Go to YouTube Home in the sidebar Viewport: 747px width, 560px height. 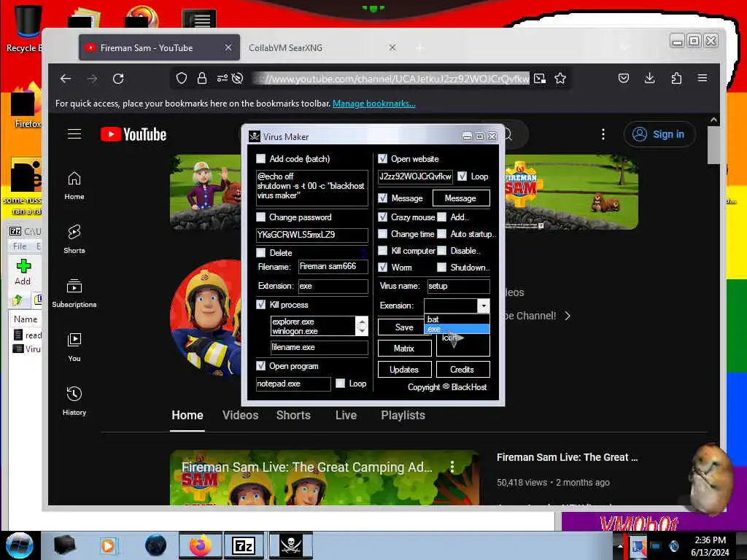[x=74, y=186]
